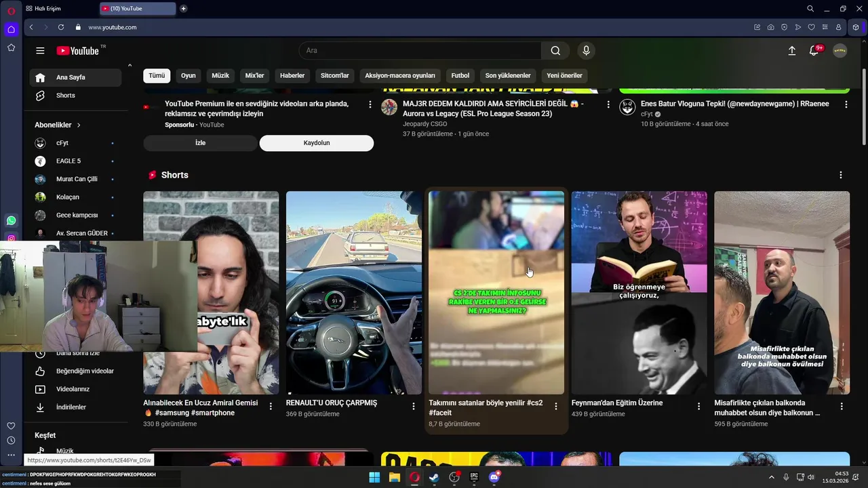Image resolution: width=868 pixels, height=488 pixels.
Task: Open the YouTube account avatar menu
Action: 840,51
